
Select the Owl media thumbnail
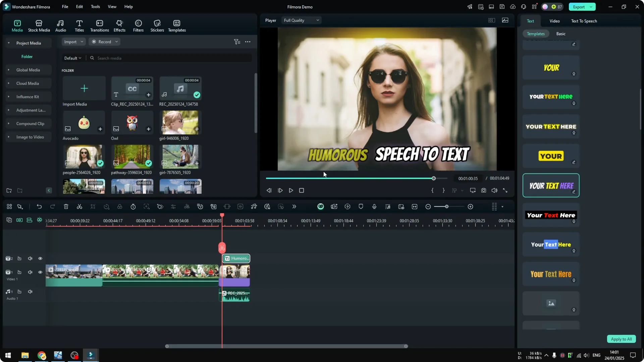tap(132, 123)
